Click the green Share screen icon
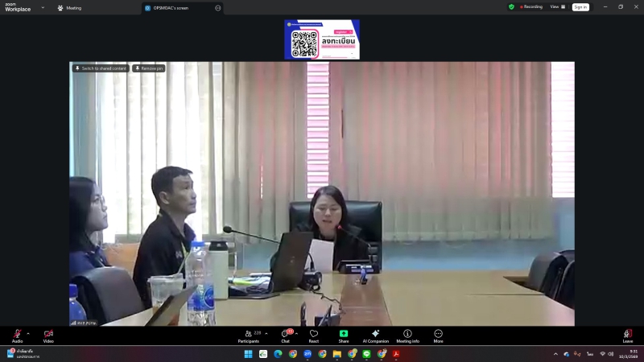The width and height of the screenshot is (644, 362). coord(344,333)
